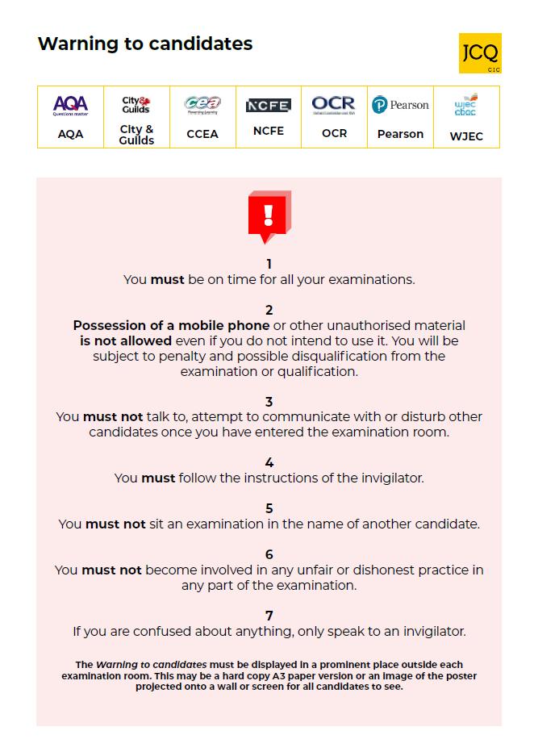
Task: Click the rule number 3 heading
Action: click(269, 402)
